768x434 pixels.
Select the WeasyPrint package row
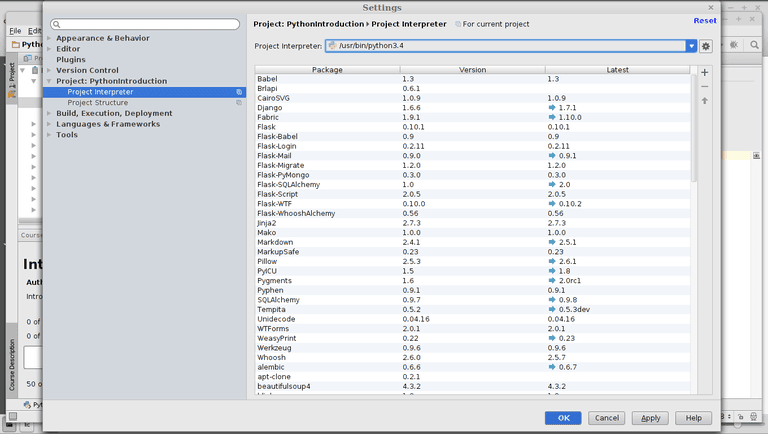pos(472,338)
